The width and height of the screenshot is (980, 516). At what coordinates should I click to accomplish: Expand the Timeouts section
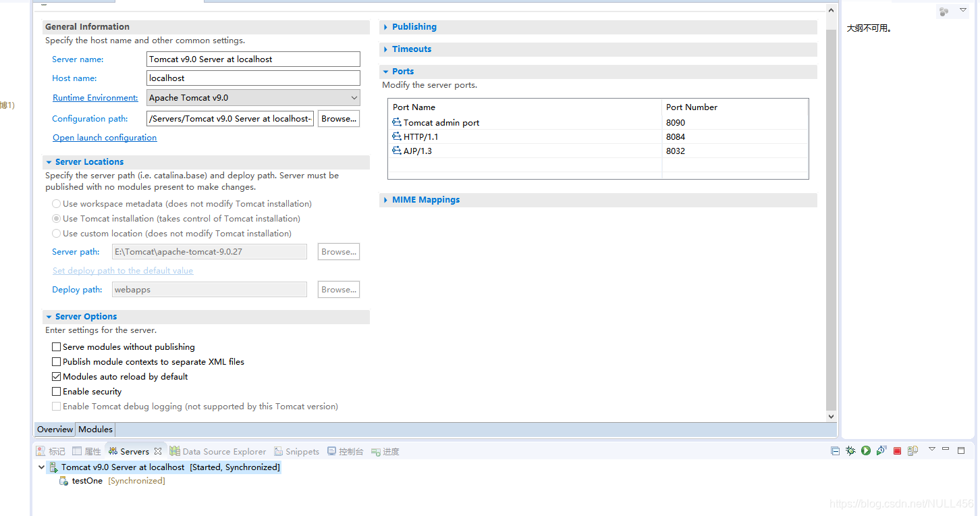coord(386,49)
